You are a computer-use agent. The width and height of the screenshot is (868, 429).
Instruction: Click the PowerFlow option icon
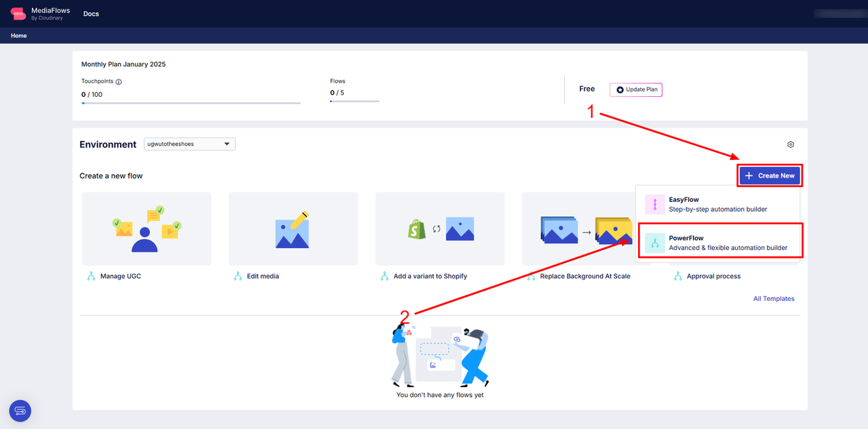click(654, 243)
